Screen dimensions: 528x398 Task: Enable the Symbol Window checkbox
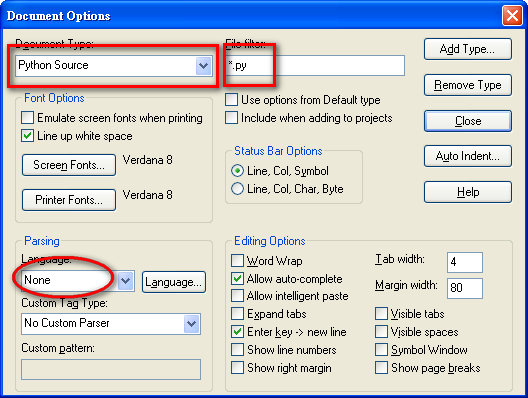coord(381,350)
